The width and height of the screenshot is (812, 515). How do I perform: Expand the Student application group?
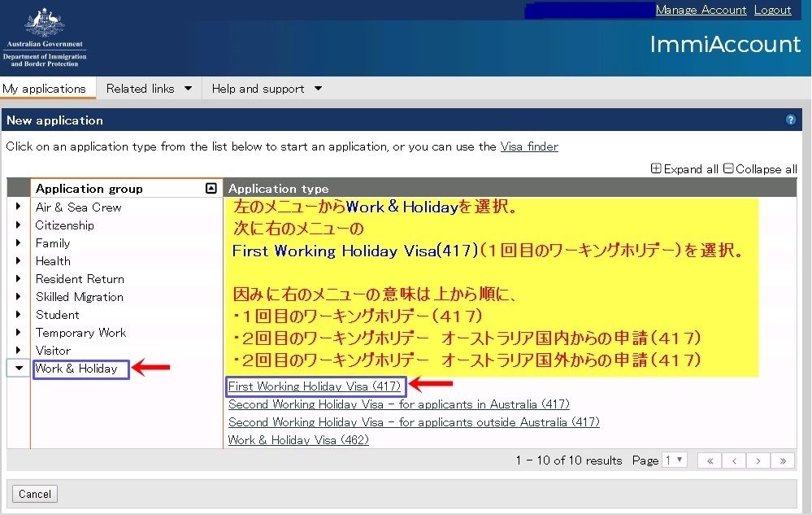coord(18,315)
